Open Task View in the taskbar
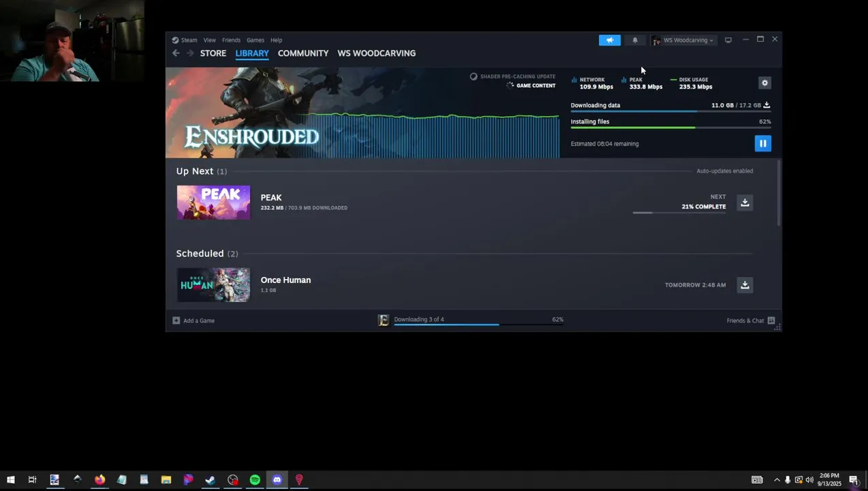The width and height of the screenshot is (868, 491). (32, 480)
